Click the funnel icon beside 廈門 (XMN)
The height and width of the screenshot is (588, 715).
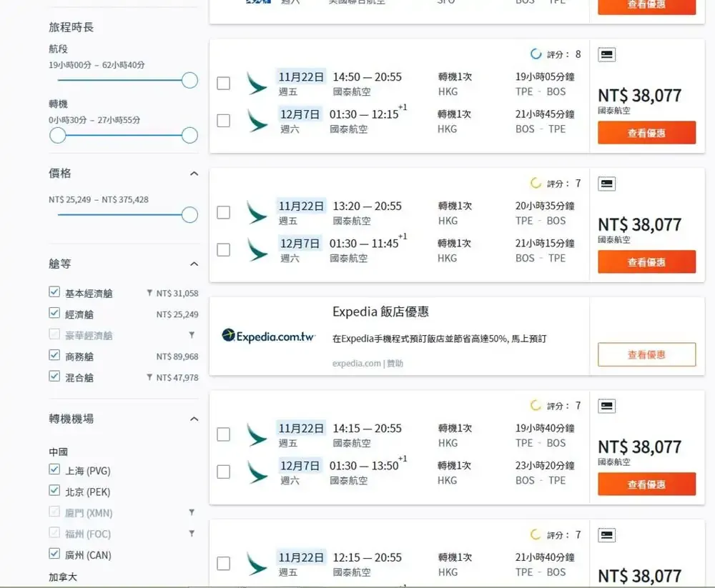tap(192, 512)
